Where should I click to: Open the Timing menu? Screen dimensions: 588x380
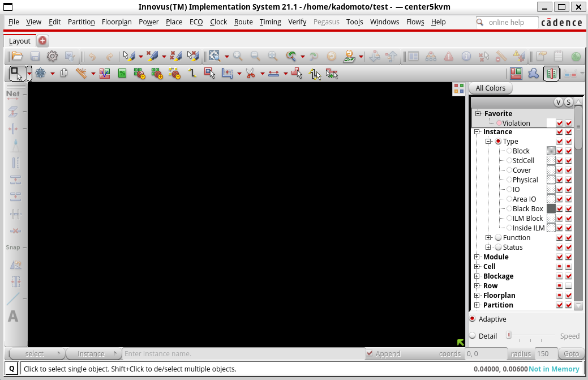point(270,22)
